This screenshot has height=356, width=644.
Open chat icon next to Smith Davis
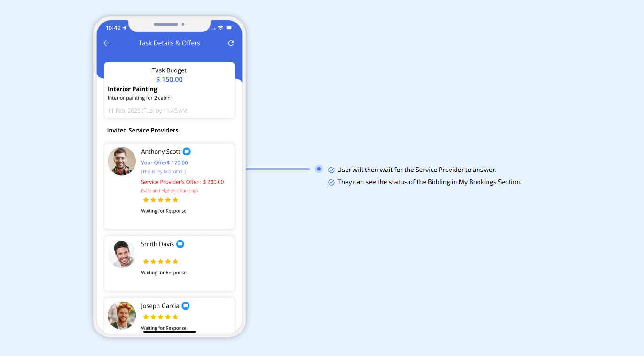tap(180, 244)
